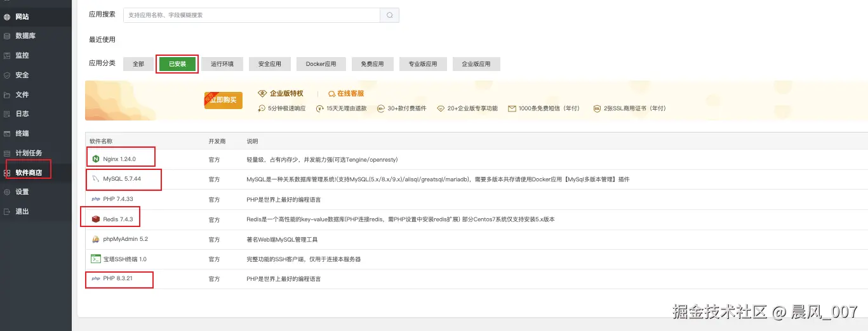Filter by 专业版应用 category
The image size is (868, 331).
pos(423,64)
